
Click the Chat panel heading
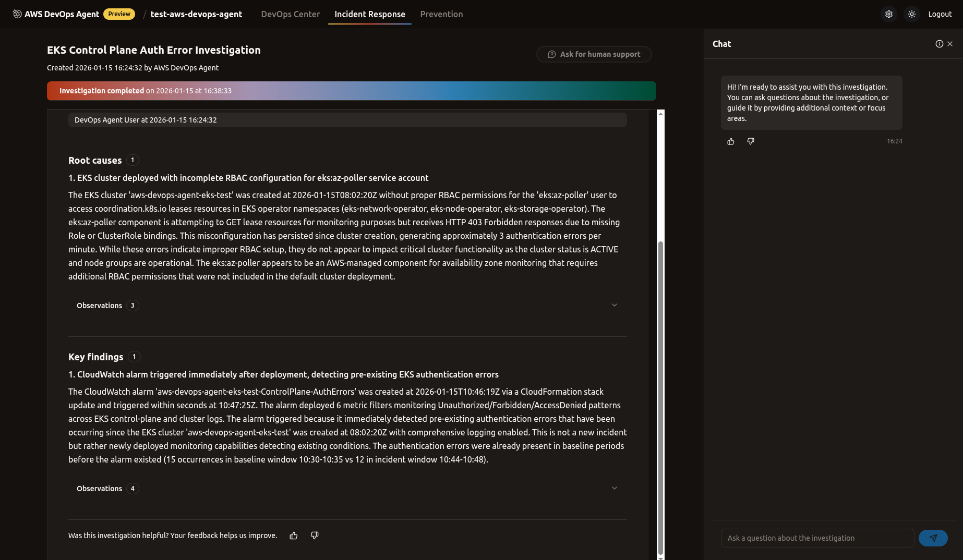[x=722, y=44]
